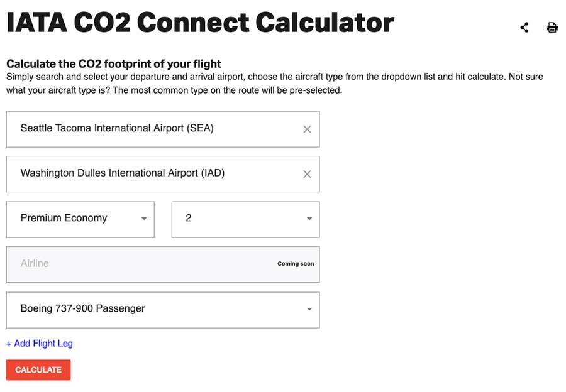Screen dimensions: 566x392
Task: Expand the Boeing 737-900 dropdown arrow
Action: [x=309, y=309]
